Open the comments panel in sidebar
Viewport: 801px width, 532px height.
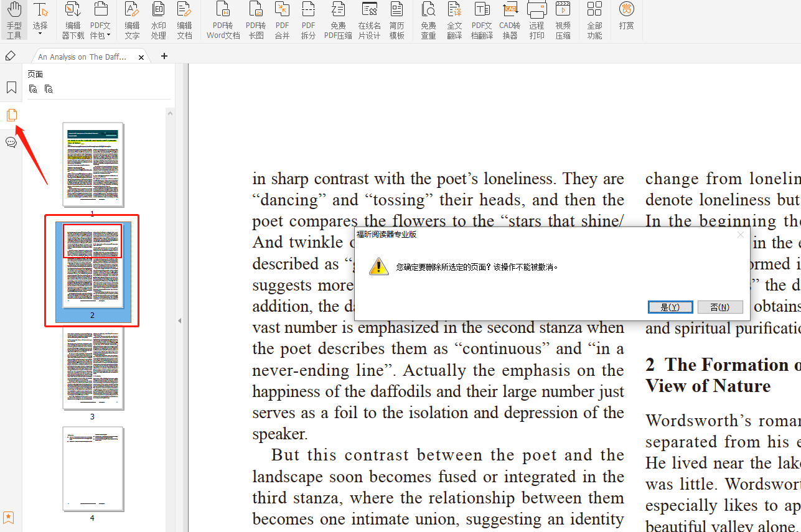pos(11,142)
